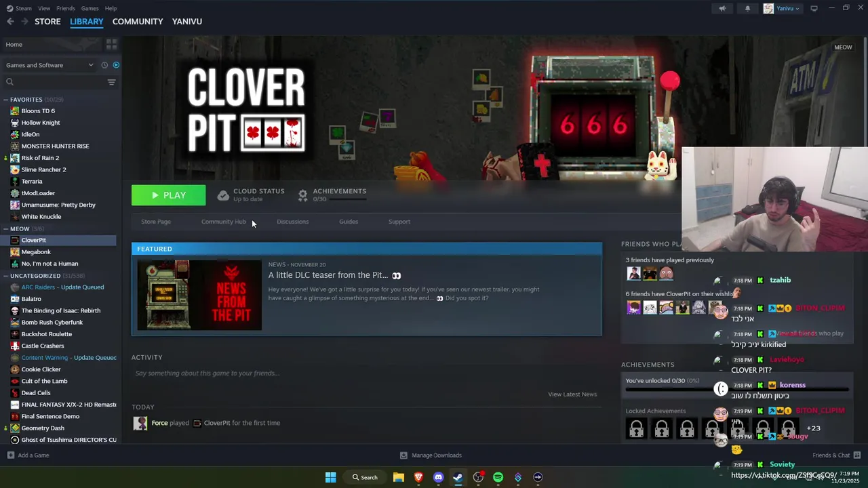The image size is (868, 488).
Task: Collapse the UNCATEGORIZED category
Action: coord(6,276)
